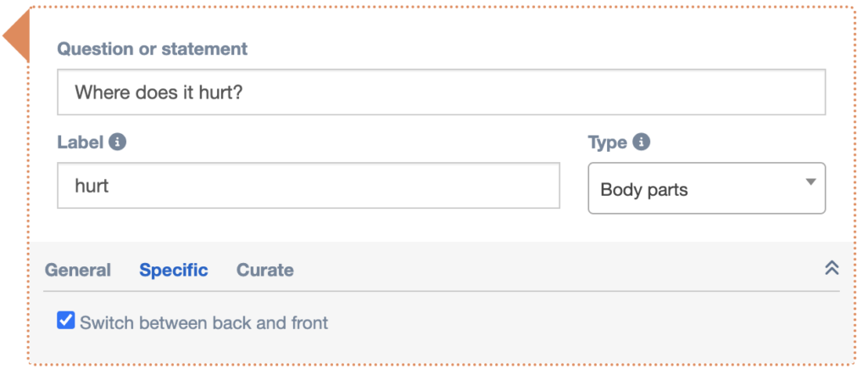Open the General tab
This screenshot has height=375, width=868.
78,270
